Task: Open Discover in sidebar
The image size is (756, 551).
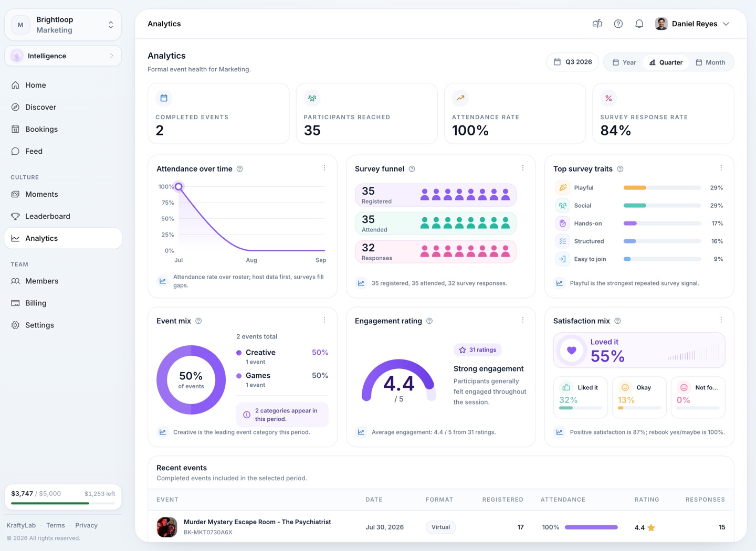Action: 63,107
